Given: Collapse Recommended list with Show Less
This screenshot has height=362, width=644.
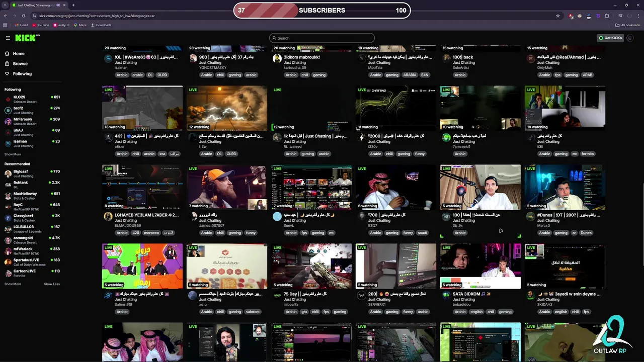Looking at the screenshot, I should 52,284.
